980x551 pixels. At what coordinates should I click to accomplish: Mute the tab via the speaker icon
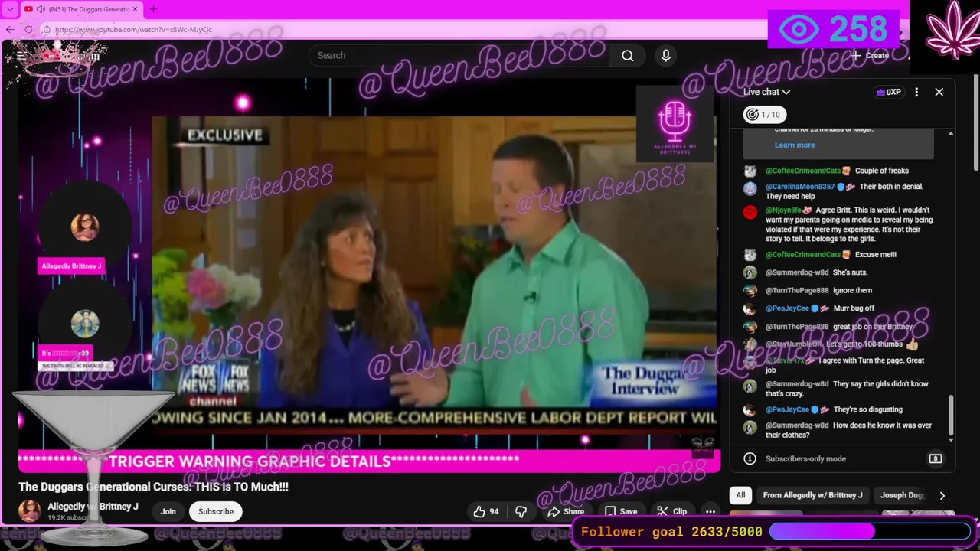(40, 9)
